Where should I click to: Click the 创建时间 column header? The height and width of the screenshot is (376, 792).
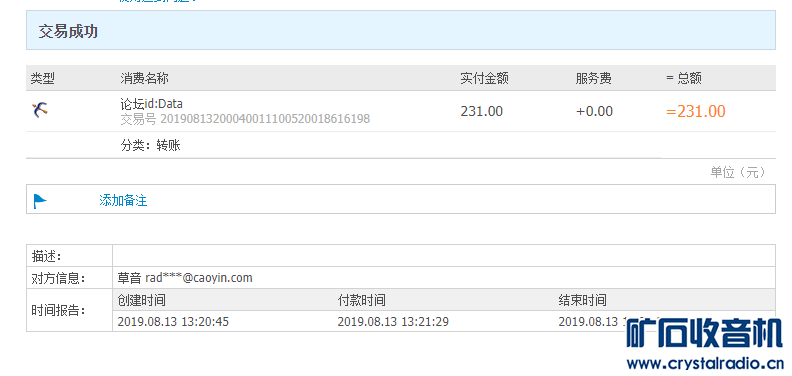[141, 300]
